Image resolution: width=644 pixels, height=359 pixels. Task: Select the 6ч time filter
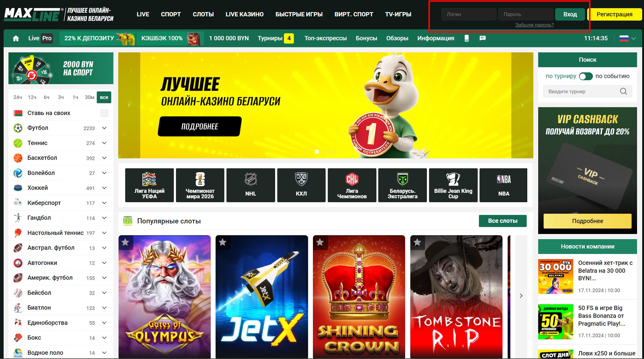click(x=47, y=97)
